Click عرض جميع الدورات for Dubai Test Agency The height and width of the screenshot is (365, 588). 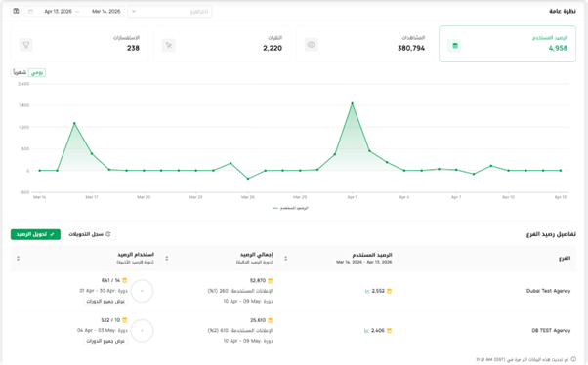tap(105, 301)
